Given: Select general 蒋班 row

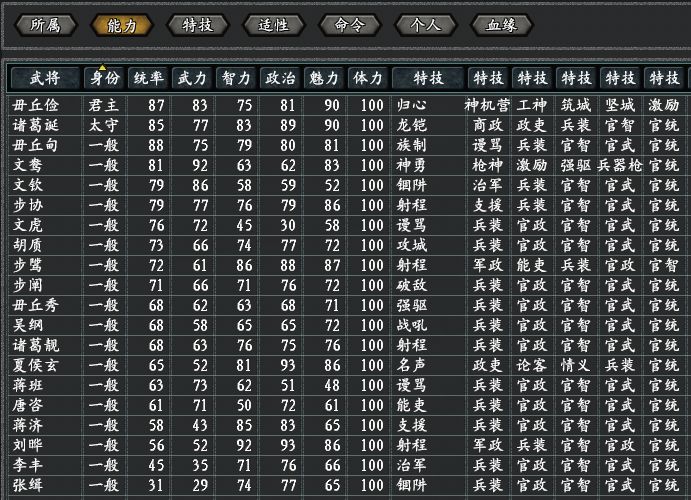Looking at the screenshot, I should click(349, 385).
